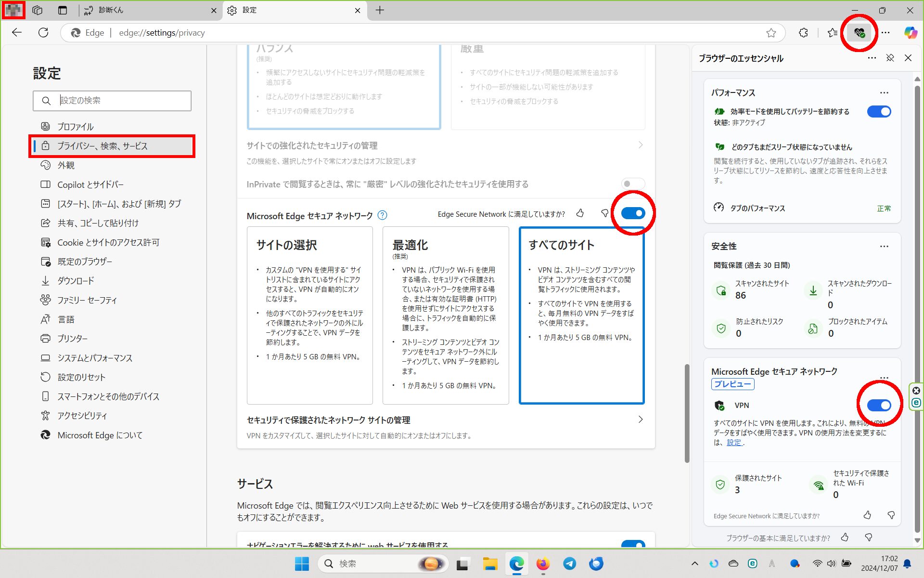Open the Windows Start button

click(x=302, y=564)
